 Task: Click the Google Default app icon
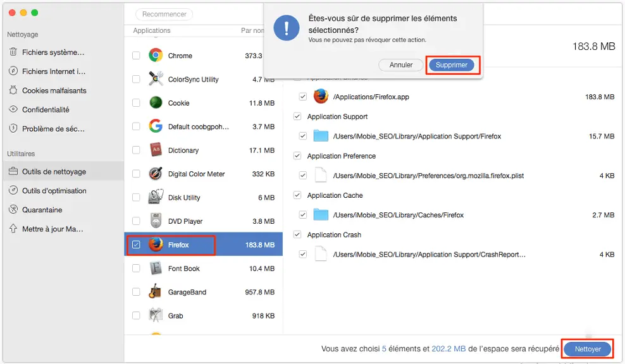point(156,126)
